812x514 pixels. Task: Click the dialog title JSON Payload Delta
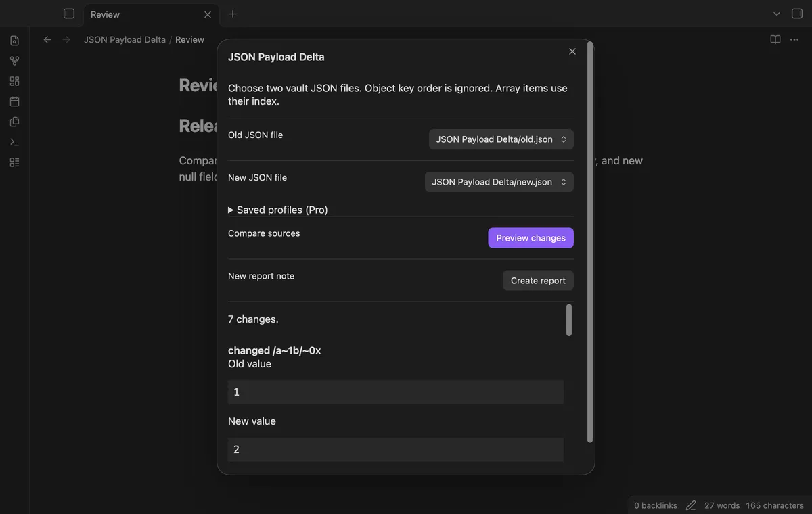276,57
